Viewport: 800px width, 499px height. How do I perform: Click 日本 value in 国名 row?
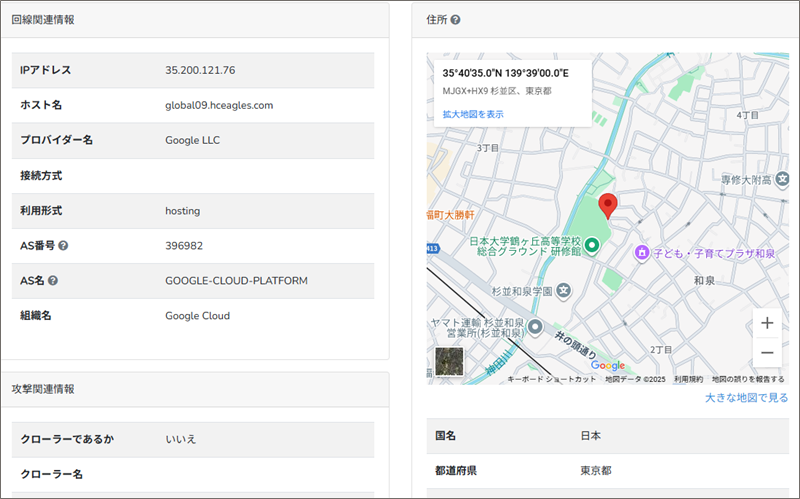click(591, 436)
